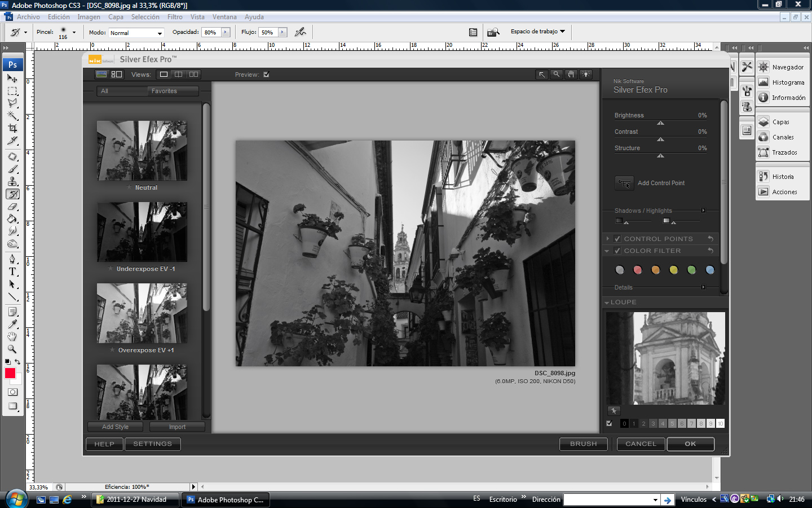Click the Add Style button

tap(115, 427)
